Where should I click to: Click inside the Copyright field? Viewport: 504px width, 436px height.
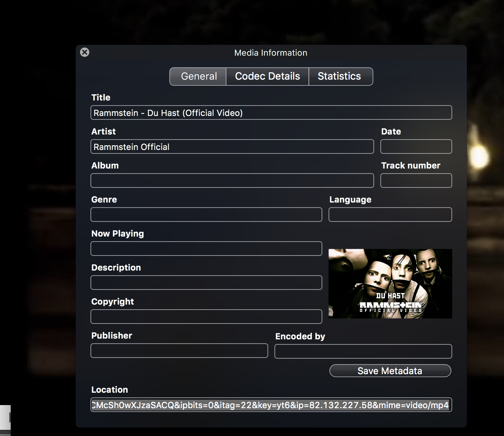coord(206,317)
